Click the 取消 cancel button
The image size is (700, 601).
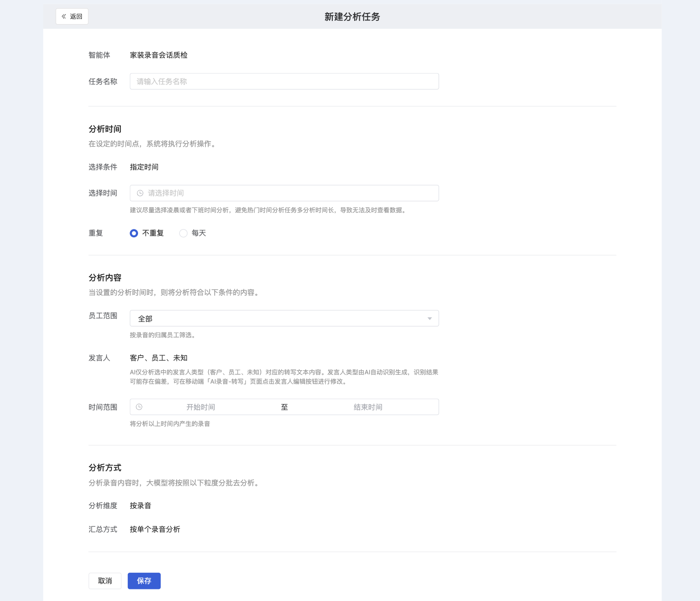pyautogui.click(x=105, y=581)
